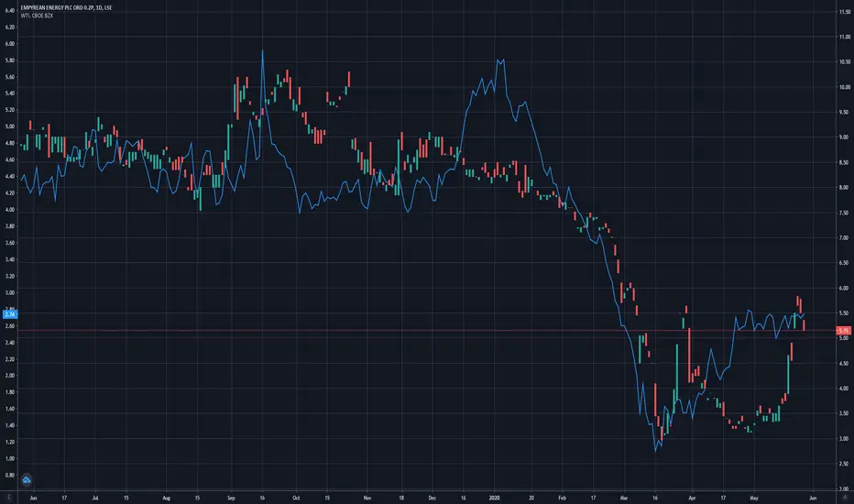The image size is (854, 504).
Task: Click the 'Oct' label on the time axis
Action: (x=296, y=498)
